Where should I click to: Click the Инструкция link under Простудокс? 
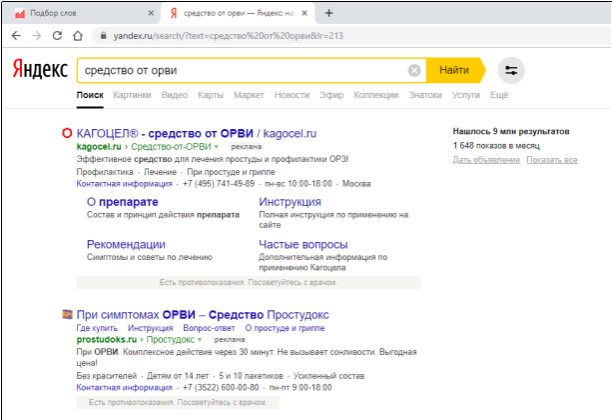pyautogui.click(x=151, y=328)
